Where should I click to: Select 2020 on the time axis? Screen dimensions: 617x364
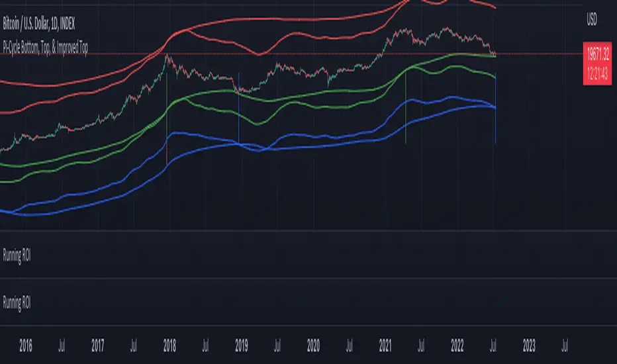coord(313,344)
